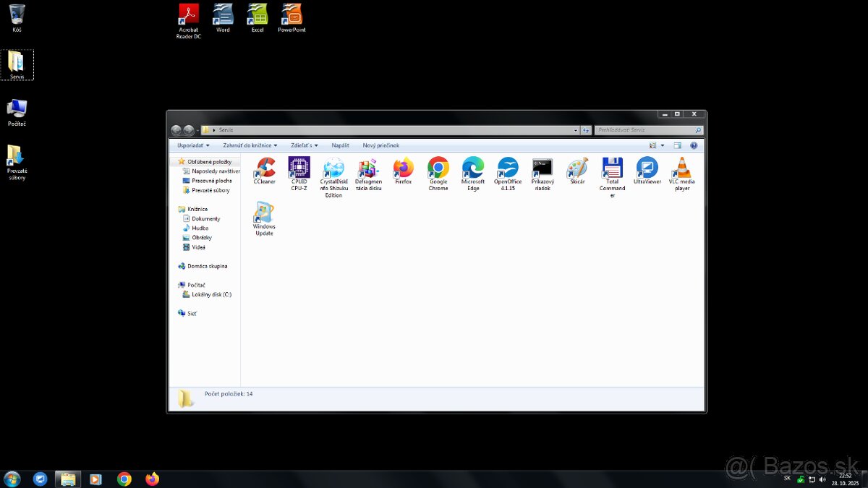Toggle the preview pane button
This screenshot has width=868, height=488.
click(677, 145)
